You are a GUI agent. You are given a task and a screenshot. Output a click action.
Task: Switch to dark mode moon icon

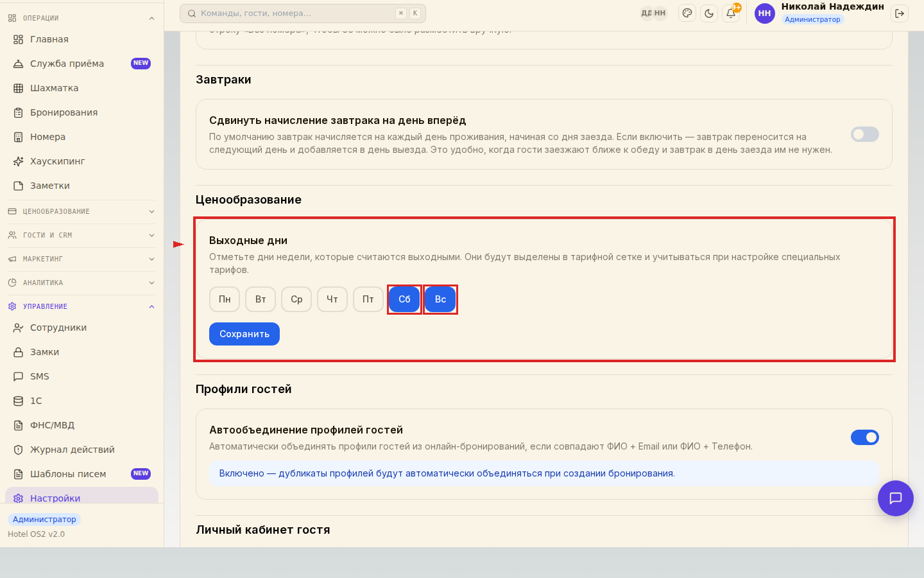point(709,13)
